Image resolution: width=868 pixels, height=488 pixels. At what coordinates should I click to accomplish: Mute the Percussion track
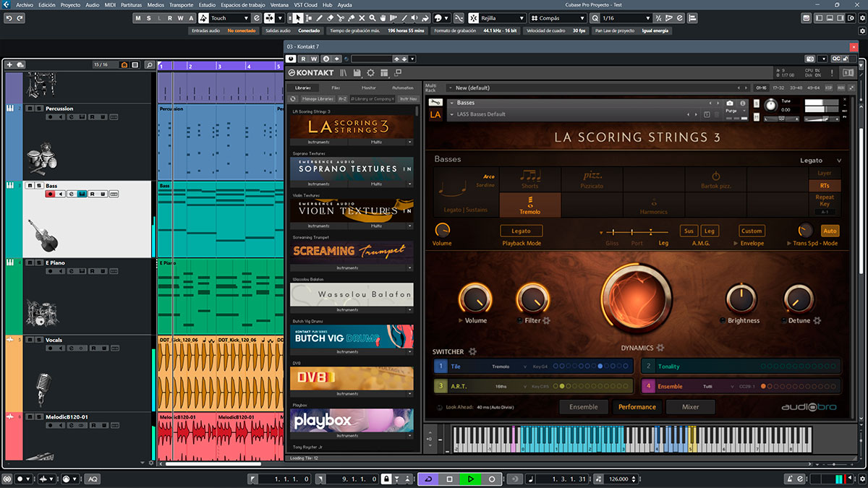coord(30,108)
